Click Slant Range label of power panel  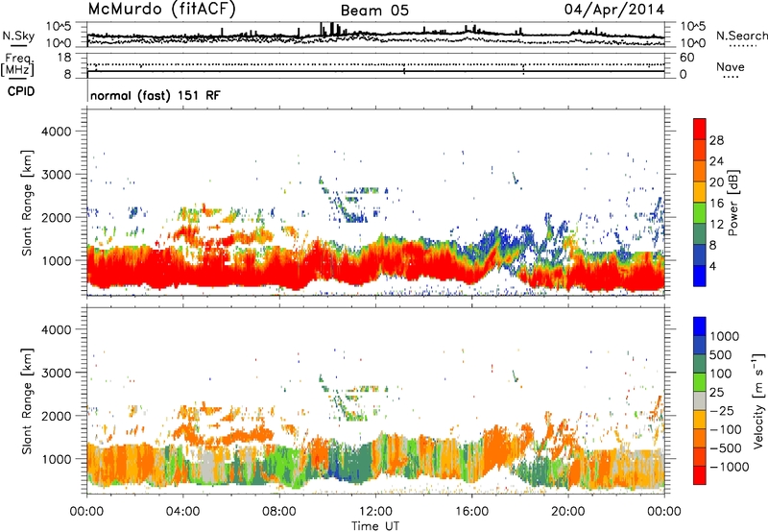pos(27,203)
